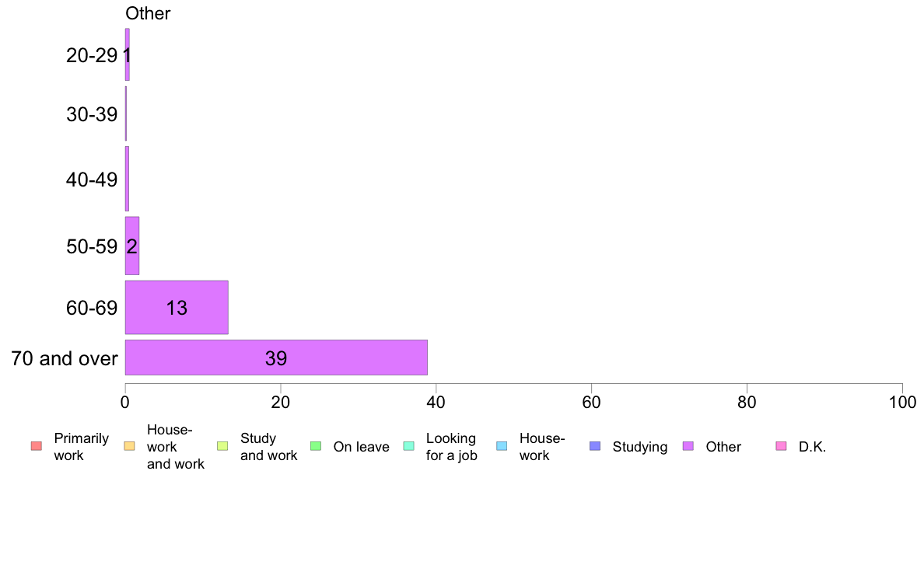Select the Studying legend swatch
This screenshot has width=924, height=572.
[x=595, y=447]
